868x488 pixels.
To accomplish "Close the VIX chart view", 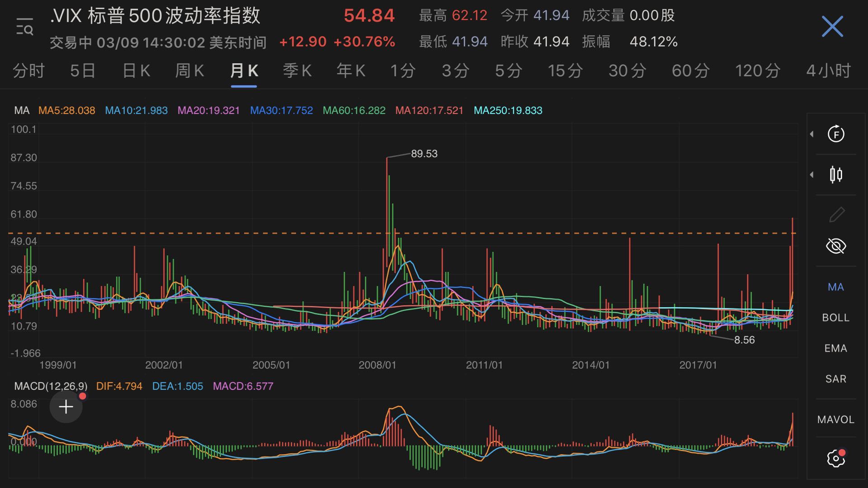I will (832, 27).
